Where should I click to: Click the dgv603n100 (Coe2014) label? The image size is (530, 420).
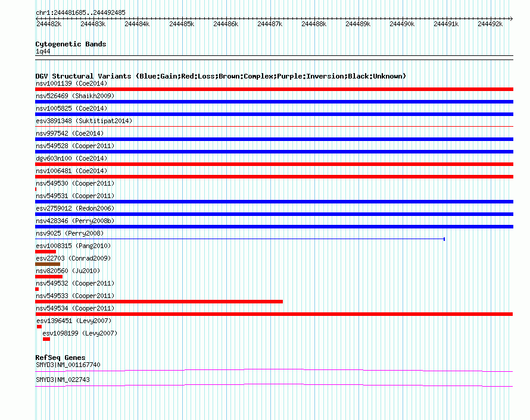click(x=71, y=158)
